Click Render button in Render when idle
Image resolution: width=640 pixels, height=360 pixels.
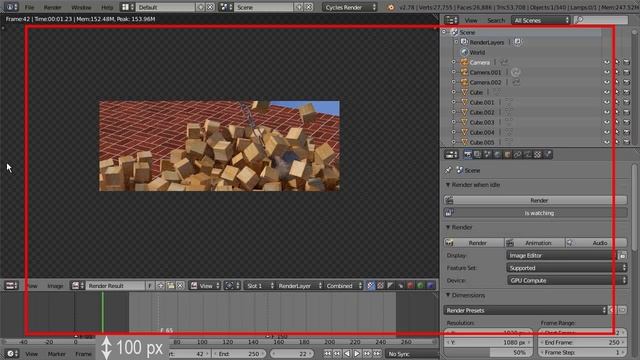coord(535,200)
